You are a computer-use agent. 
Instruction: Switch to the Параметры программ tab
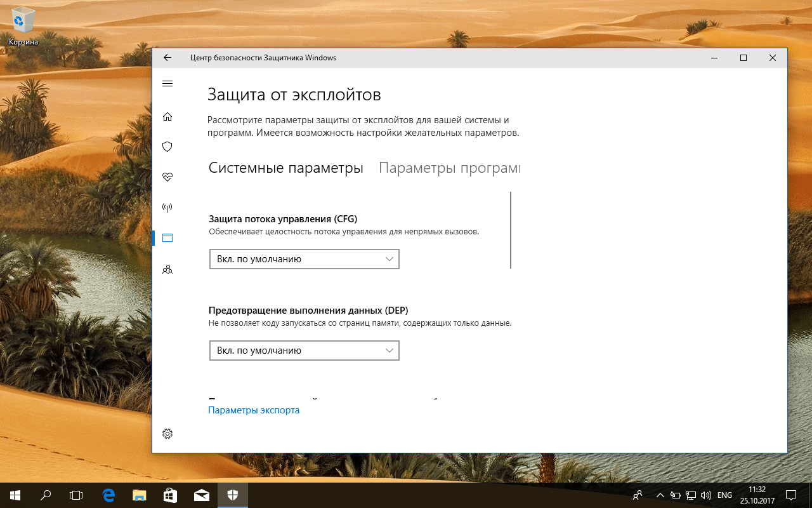(449, 168)
